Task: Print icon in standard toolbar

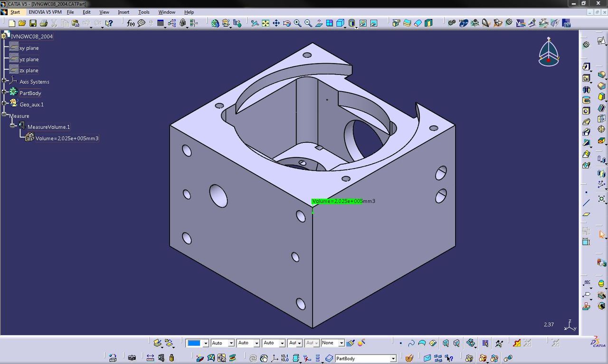Action: click(x=44, y=23)
